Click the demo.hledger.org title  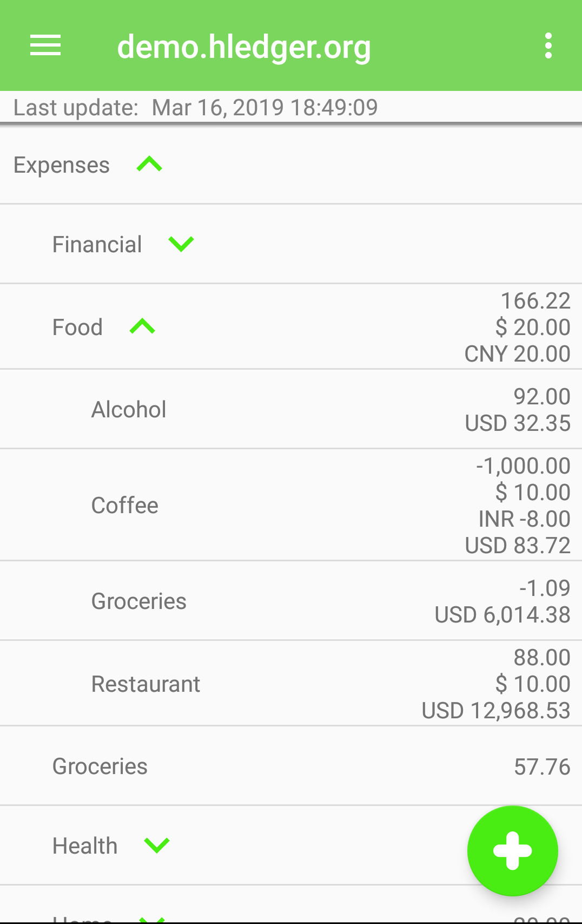[244, 47]
